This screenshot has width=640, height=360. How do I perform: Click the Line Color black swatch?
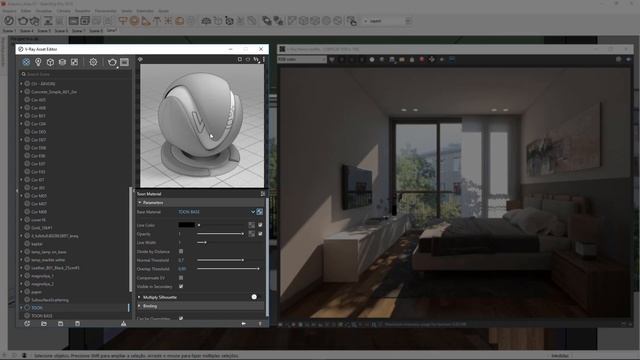pyautogui.click(x=186, y=225)
